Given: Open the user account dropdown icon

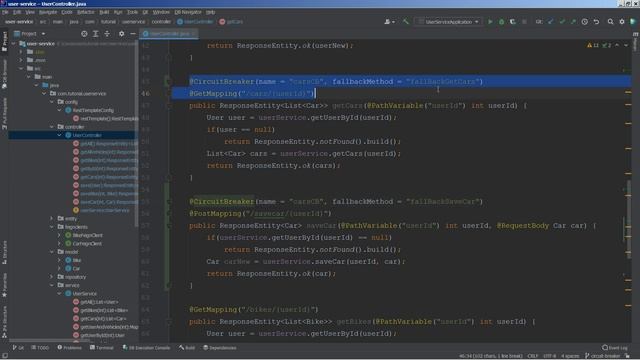Looking at the screenshot, I should pos(389,22).
